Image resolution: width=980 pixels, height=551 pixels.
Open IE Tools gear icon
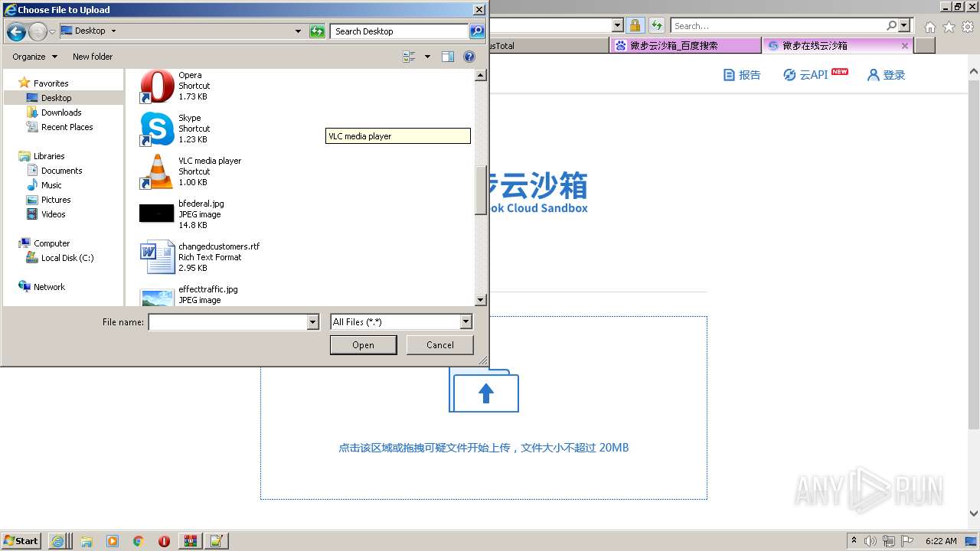(x=968, y=27)
